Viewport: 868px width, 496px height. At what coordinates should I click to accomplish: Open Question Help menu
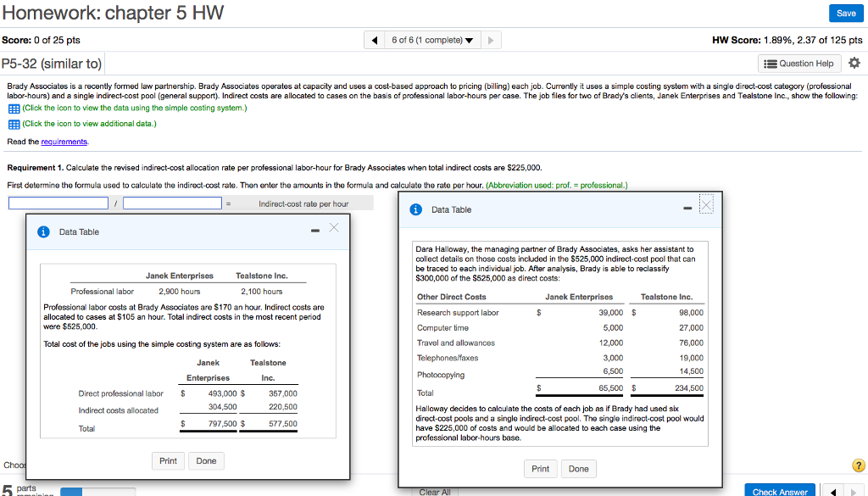point(798,64)
